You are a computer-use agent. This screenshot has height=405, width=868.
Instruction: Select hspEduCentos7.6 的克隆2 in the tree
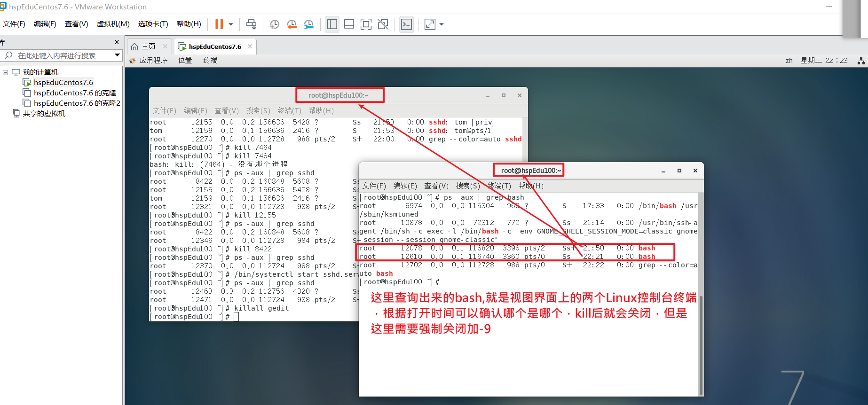77,103
